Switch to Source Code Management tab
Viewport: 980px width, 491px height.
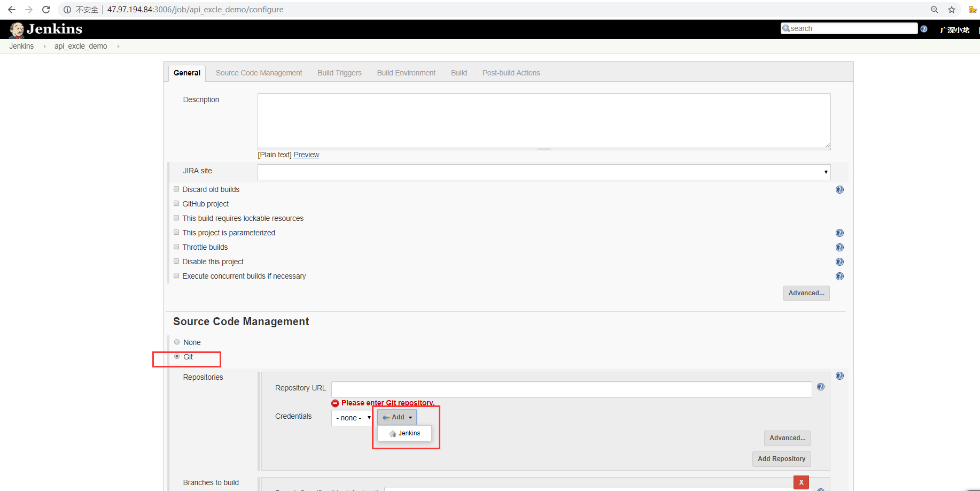click(x=259, y=73)
